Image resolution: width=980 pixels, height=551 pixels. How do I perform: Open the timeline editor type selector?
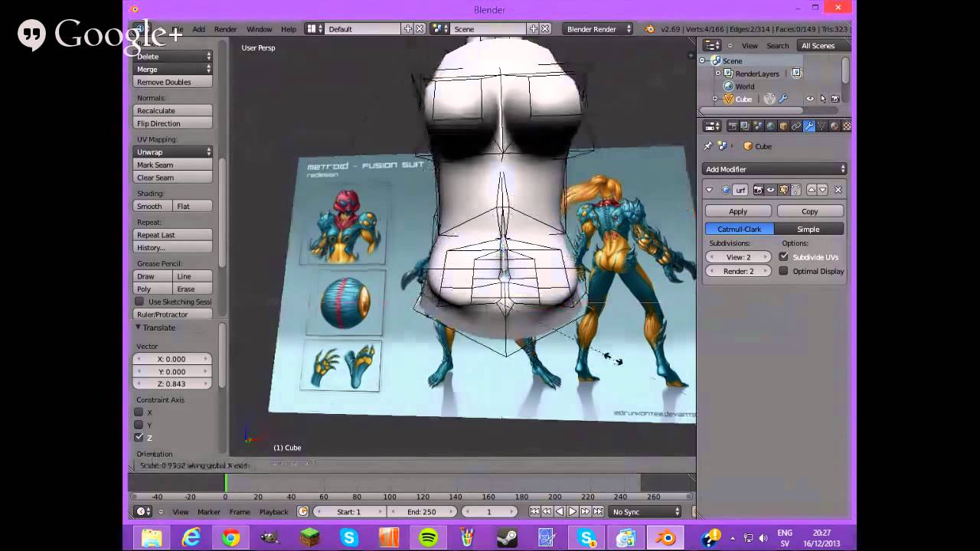[142, 511]
